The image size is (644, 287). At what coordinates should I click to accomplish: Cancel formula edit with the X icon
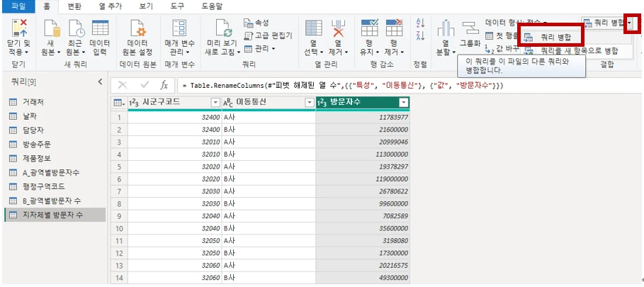tap(122, 85)
